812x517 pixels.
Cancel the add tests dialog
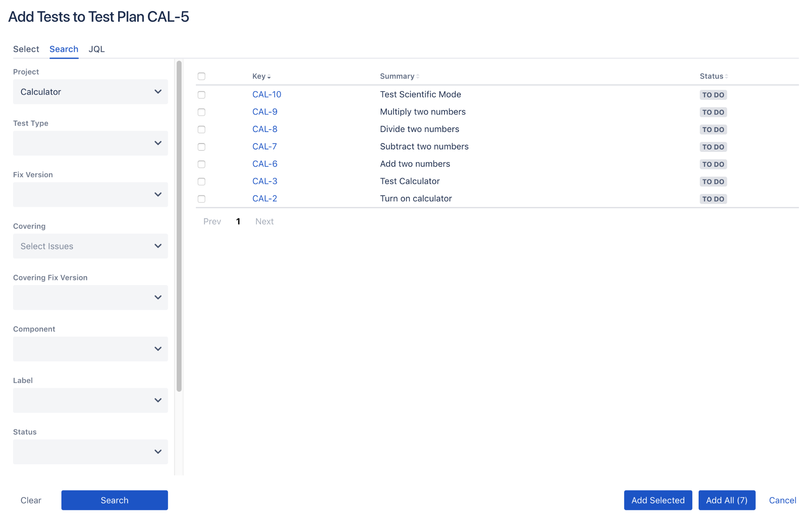click(783, 500)
